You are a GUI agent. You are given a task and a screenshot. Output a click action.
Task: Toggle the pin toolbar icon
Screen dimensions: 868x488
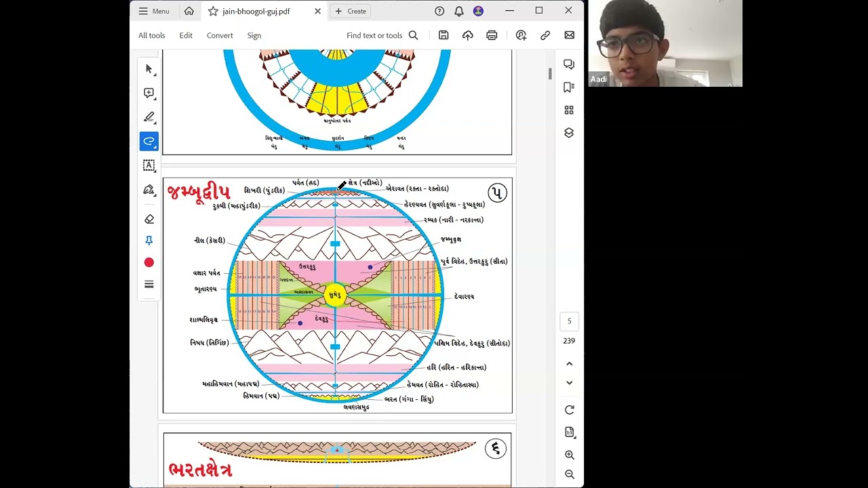(x=149, y=241)
